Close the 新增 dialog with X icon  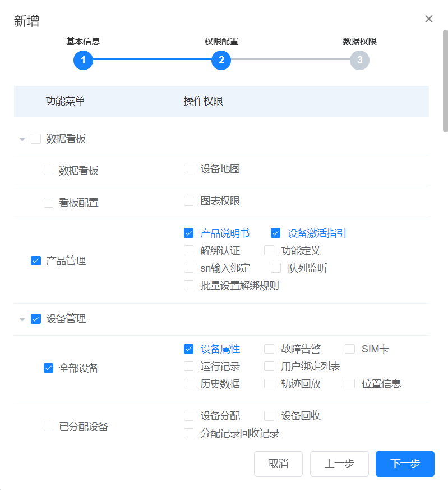pos(429,19)
